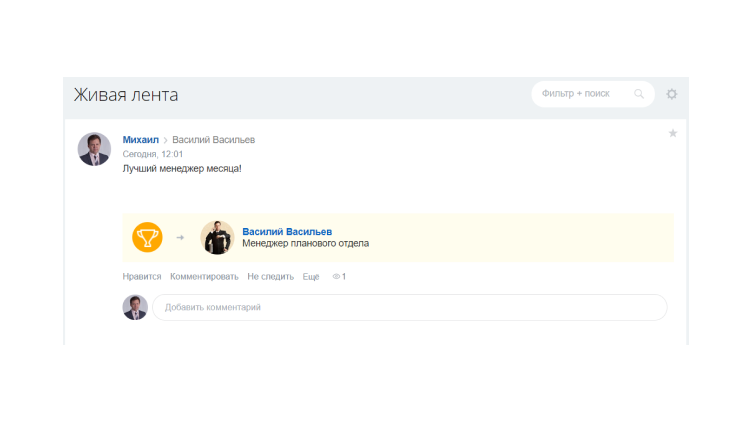This screenshot has height=421, width=752.
Task: Expand the Еще menu
Action: pos(311,277)
